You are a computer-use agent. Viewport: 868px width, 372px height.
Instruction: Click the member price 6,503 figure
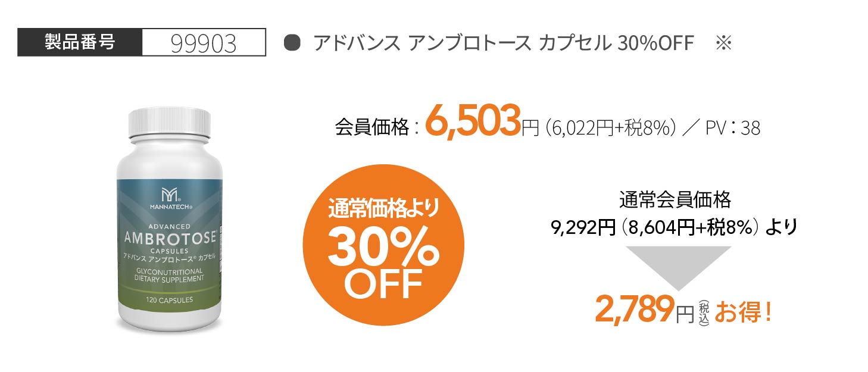tap(473, 121)
